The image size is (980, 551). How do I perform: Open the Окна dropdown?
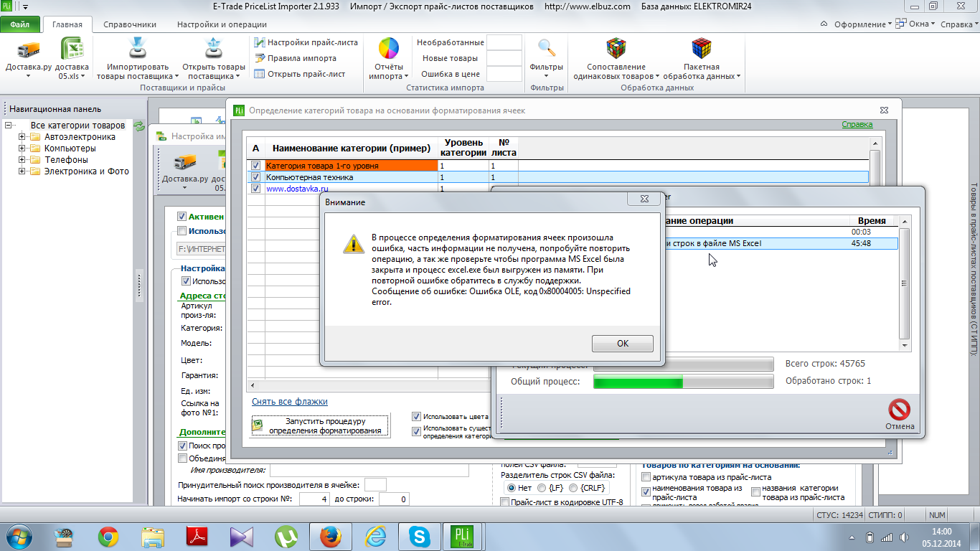click(916, 24)
